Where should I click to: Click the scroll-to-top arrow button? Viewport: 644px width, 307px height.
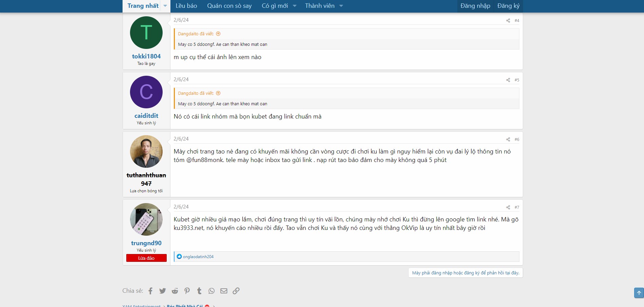point(639,293)
